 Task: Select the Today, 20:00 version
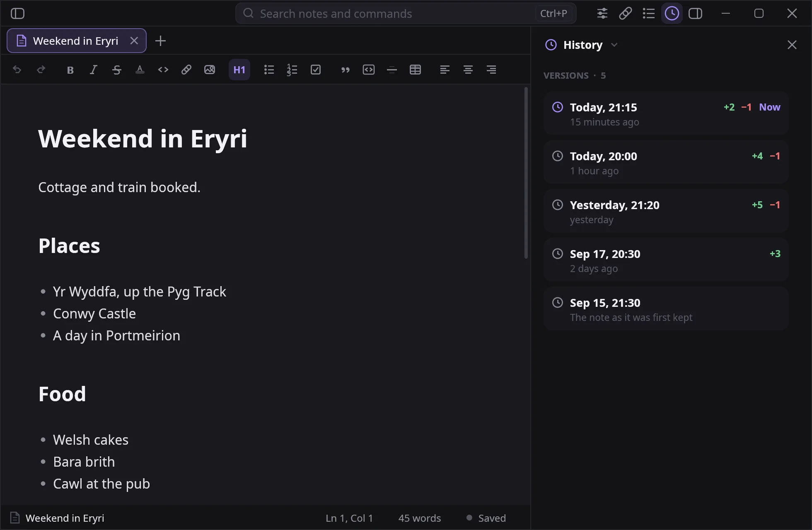(666, 162)
